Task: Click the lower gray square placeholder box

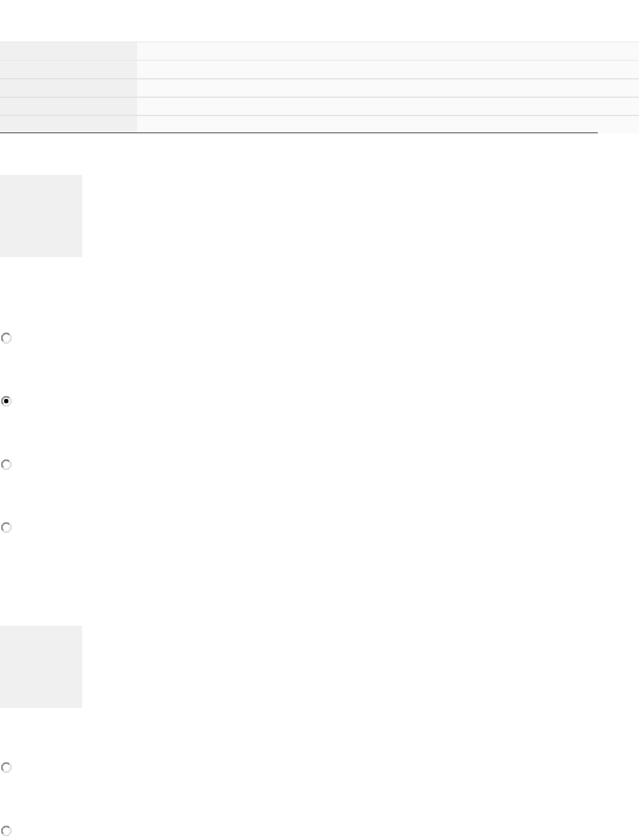Action: click(41, 666)
